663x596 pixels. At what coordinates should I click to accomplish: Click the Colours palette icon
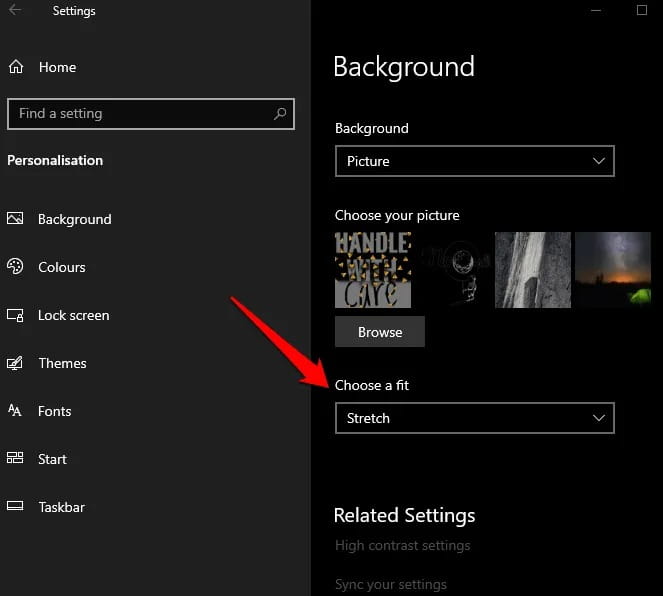click(x=15, y=266)
